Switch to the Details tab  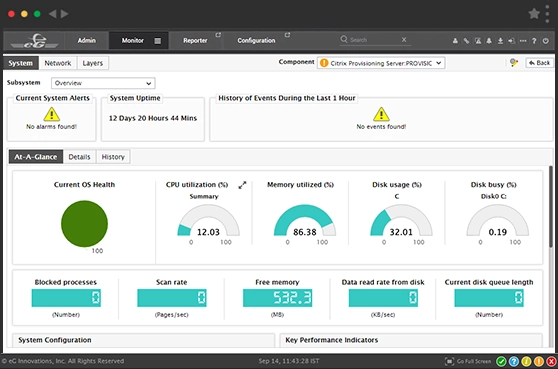click(x=79, y=157)
